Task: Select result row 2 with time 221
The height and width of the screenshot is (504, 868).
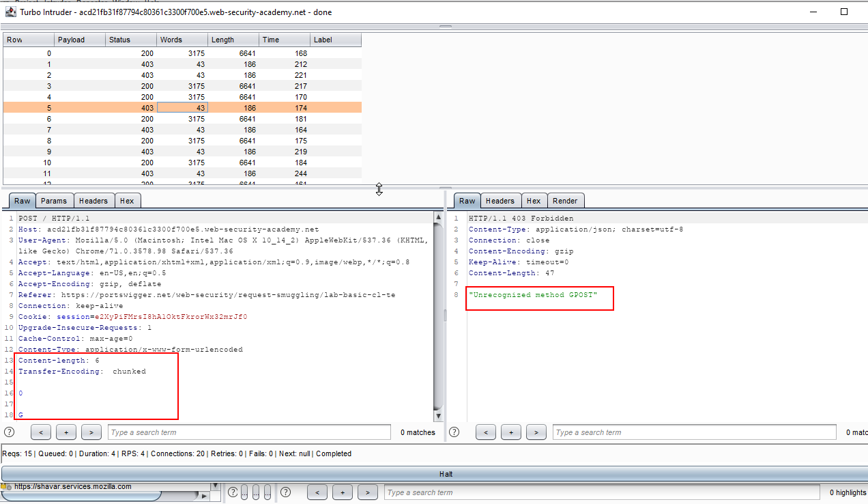Action: (182, 75)
